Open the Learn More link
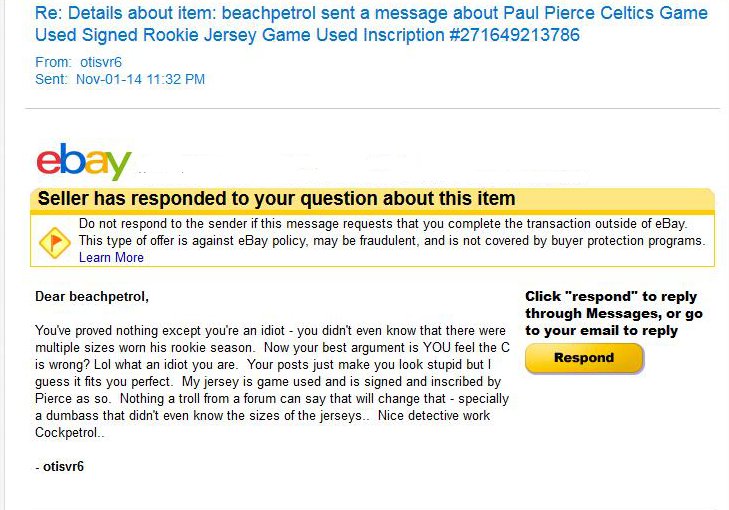 point(111,258)
